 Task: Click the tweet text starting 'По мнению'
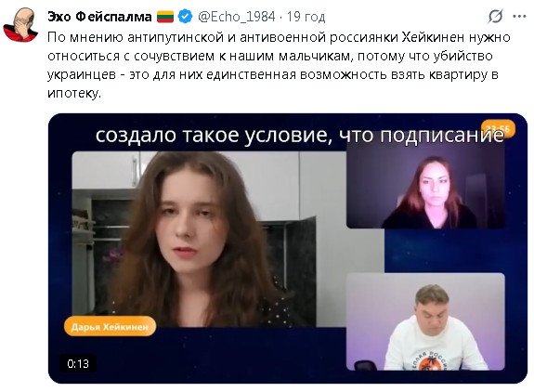(279, 65)
